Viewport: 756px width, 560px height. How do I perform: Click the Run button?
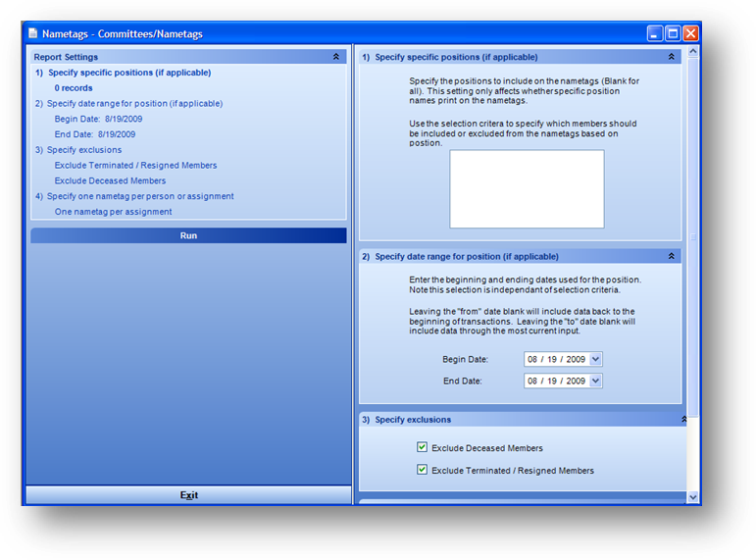pyautogui.click(x=188, y=235)
